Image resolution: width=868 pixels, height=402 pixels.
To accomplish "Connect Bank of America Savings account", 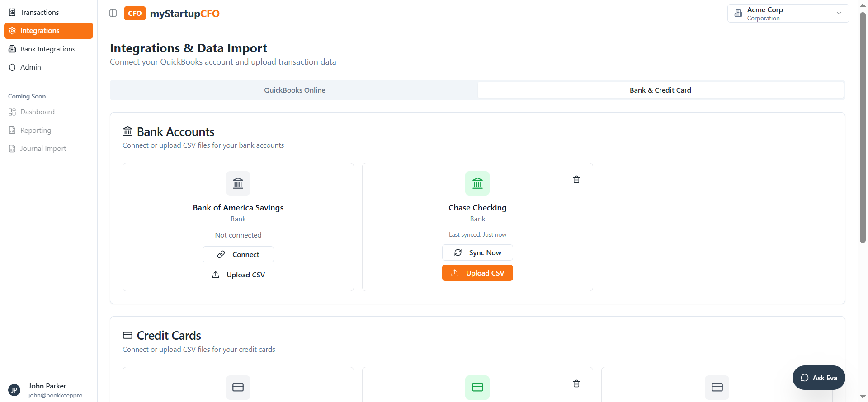I will tap(238, 254).
